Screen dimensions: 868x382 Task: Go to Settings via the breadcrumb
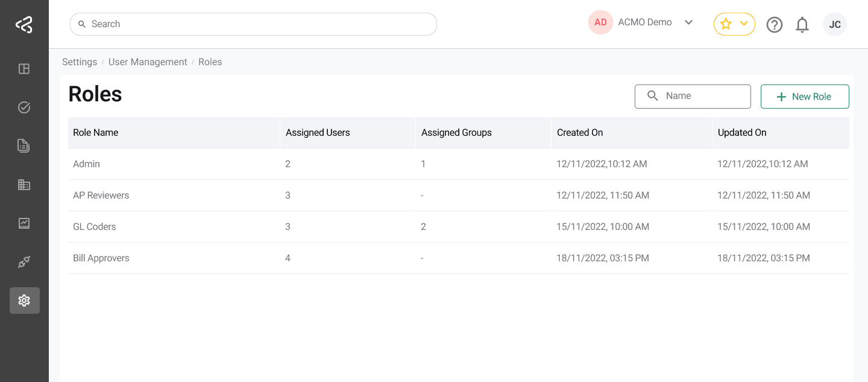80,62
